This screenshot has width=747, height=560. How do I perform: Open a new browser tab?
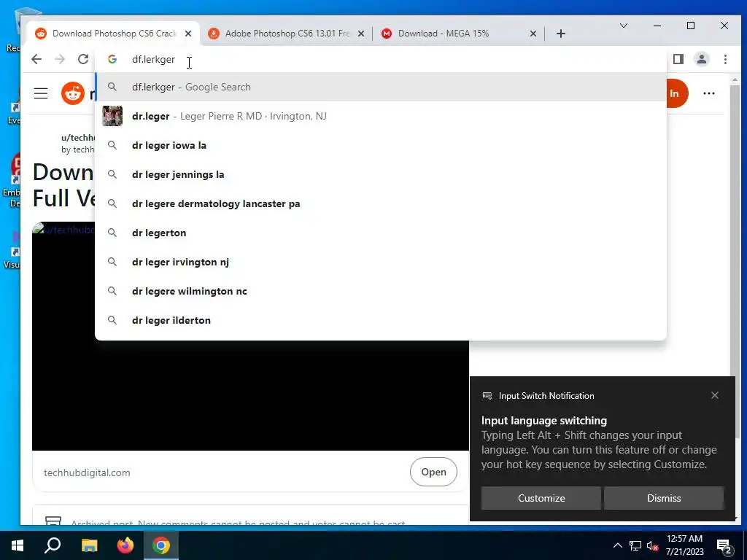point(561,34)
